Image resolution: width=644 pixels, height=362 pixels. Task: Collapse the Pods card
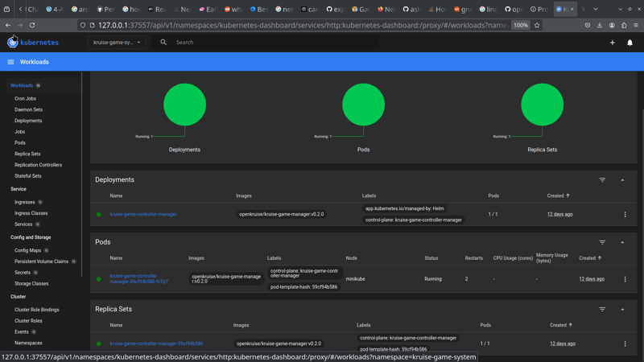622,242
